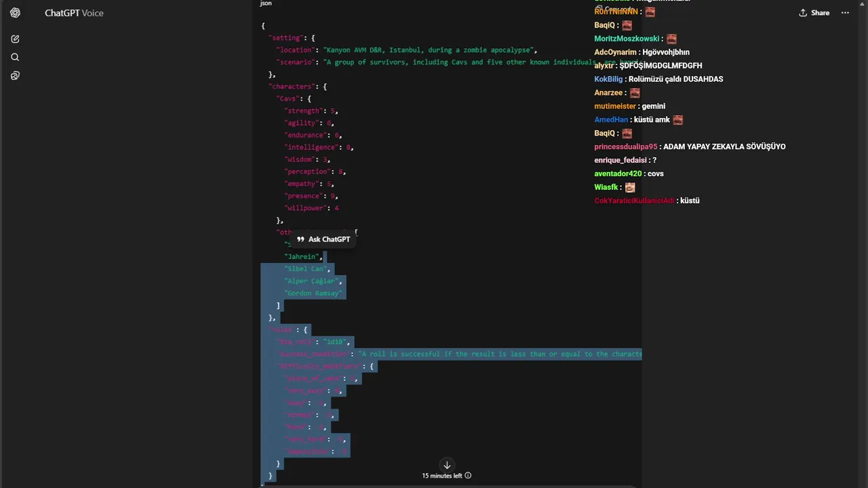Click the "1d10" dice roll value
This screenshot has height=488, width=868.
click(335, 342)
